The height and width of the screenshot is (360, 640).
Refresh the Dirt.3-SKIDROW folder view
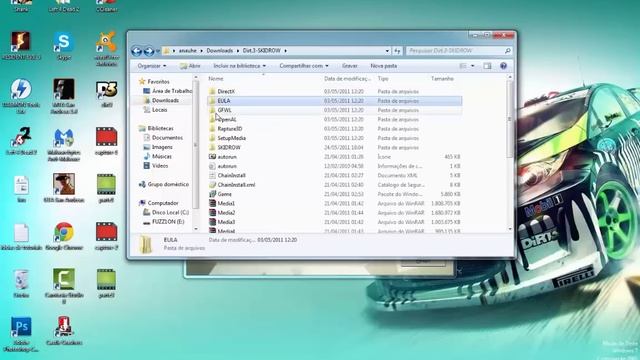coord(397,51)
